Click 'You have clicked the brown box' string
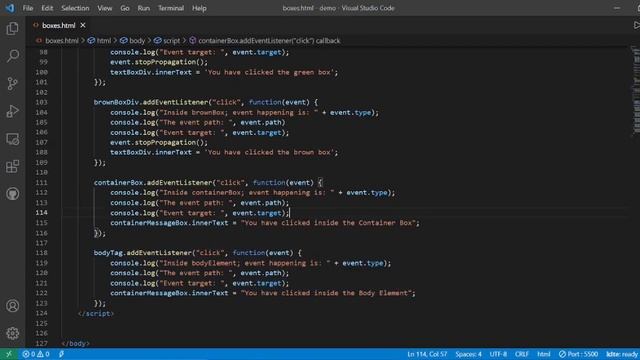The image size is (640, 360). pos(269,152)
